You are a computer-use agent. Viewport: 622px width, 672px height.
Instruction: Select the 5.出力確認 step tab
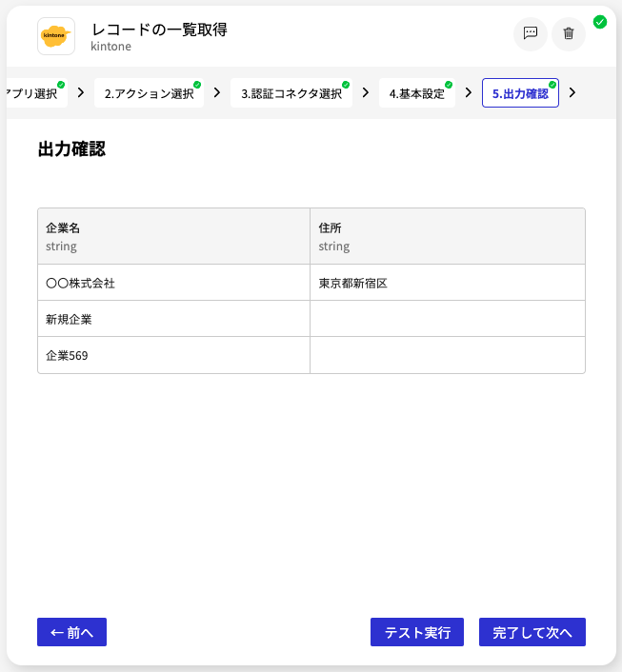[x=520, y=93]
